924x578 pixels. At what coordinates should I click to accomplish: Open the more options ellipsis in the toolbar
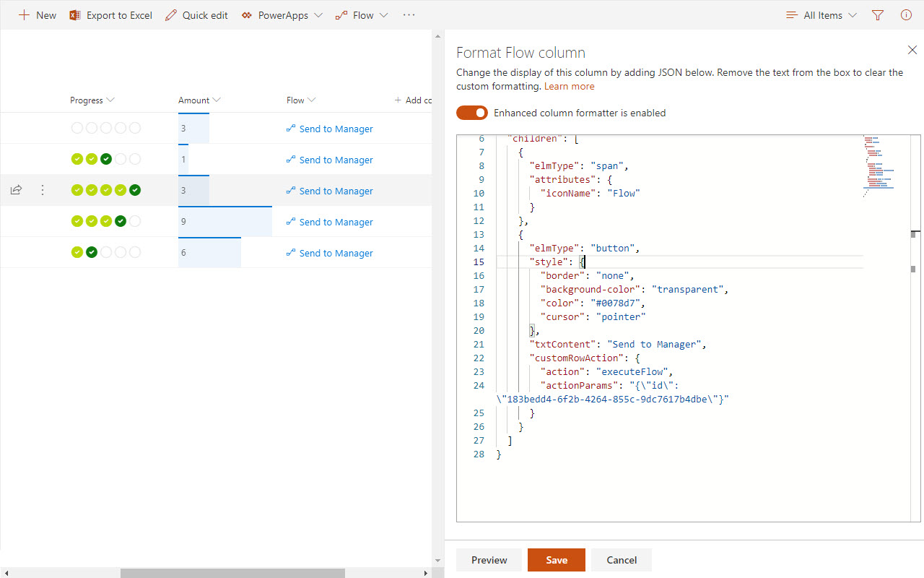point(409,15)
